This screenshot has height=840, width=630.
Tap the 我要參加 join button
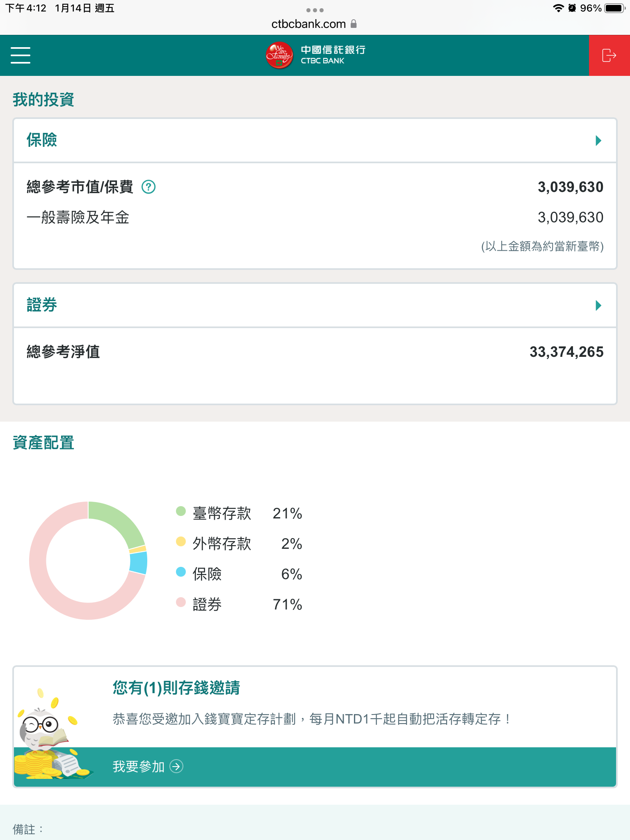pyautogui.click(x=139, y=766)
